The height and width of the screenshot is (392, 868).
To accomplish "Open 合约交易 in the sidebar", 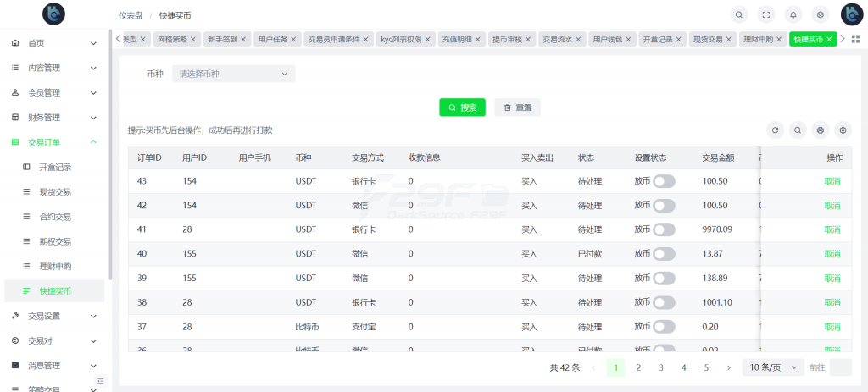I will point(55,217).
